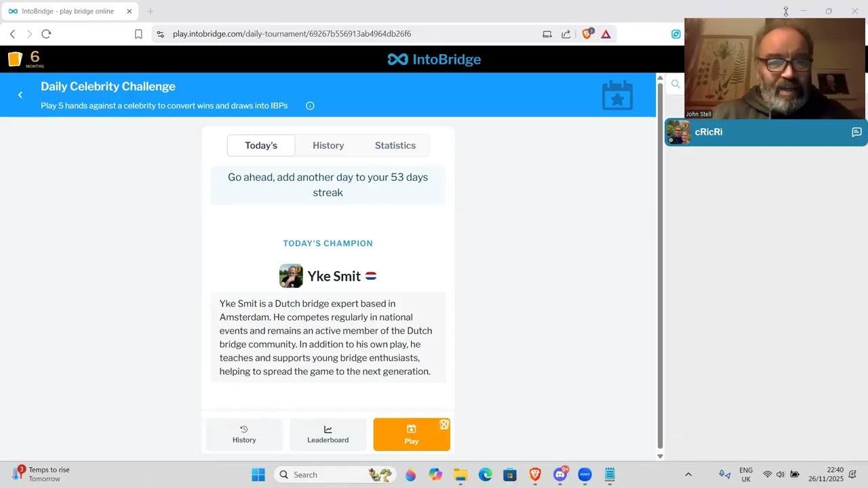Open the Leaderboard

(x=328, y=434)
